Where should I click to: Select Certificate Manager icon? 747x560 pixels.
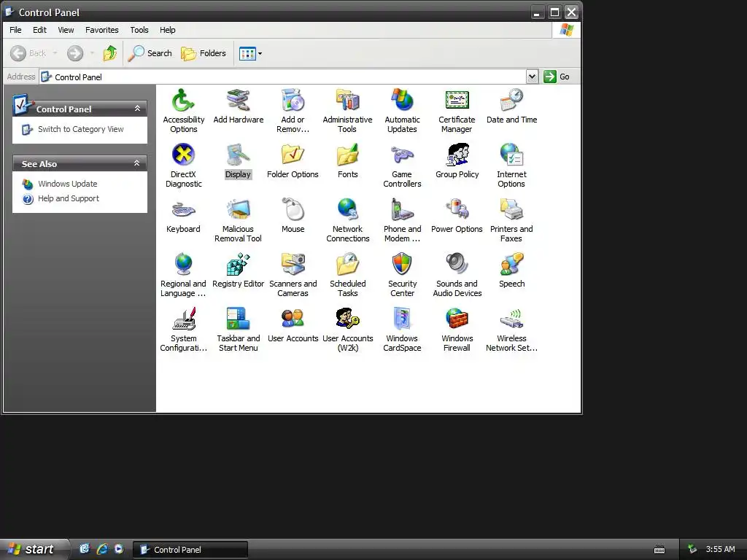click(457, 101)
